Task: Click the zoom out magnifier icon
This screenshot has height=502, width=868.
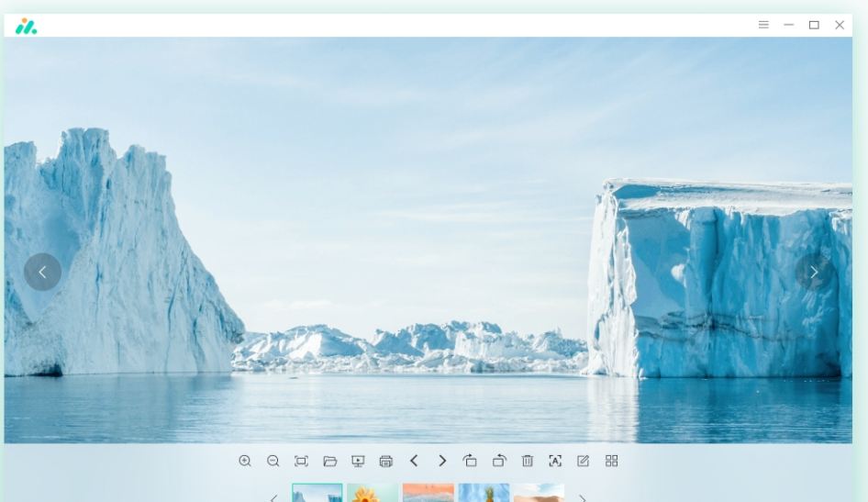Action: tap(273, 461)
